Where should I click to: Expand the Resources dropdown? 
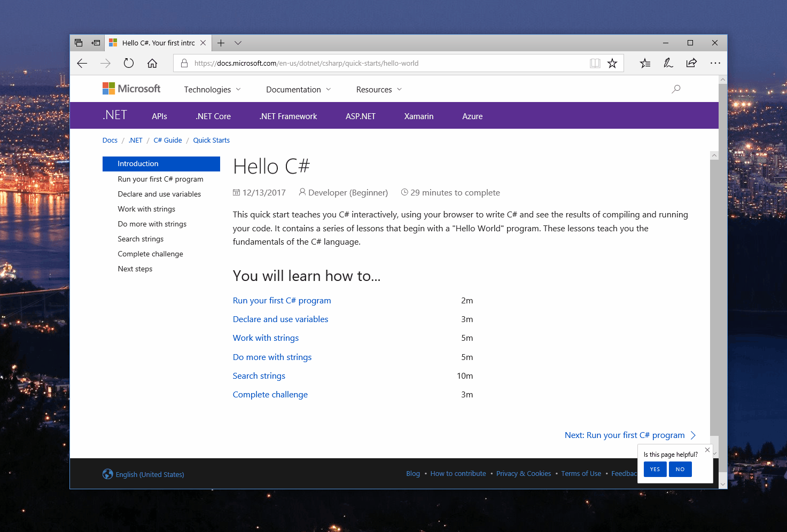tap(379, 90)
